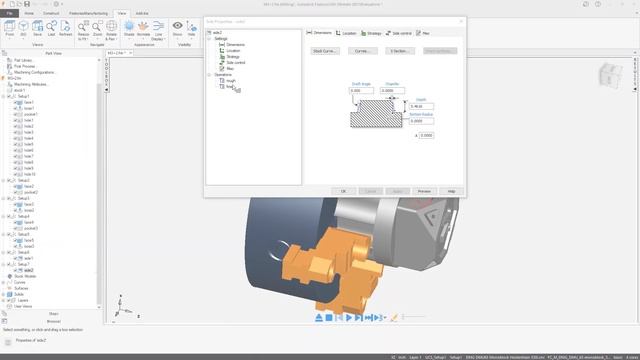Choose the Rotate & Pan tool

click(111, 27)
